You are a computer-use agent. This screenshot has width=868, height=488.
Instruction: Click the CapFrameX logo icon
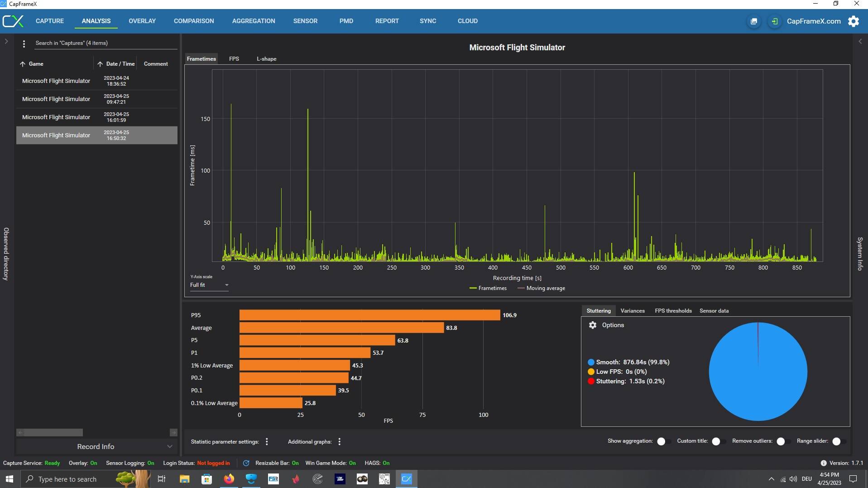[13, 21]
